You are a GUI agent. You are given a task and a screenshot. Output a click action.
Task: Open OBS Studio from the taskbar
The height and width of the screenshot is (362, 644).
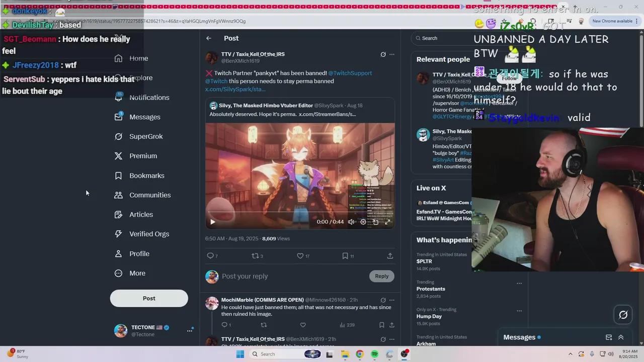point(404,354)
